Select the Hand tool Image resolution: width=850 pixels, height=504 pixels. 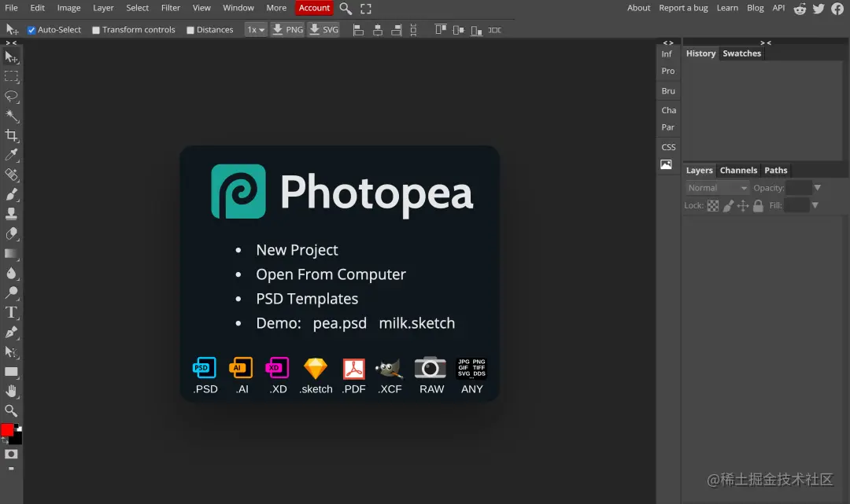[11, 391]
